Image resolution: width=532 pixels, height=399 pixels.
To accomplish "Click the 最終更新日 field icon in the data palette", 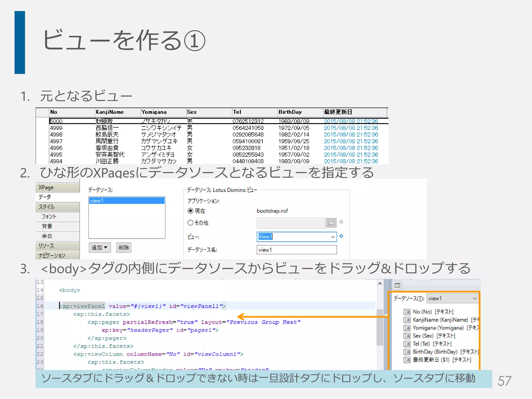I will click(407, 360).
